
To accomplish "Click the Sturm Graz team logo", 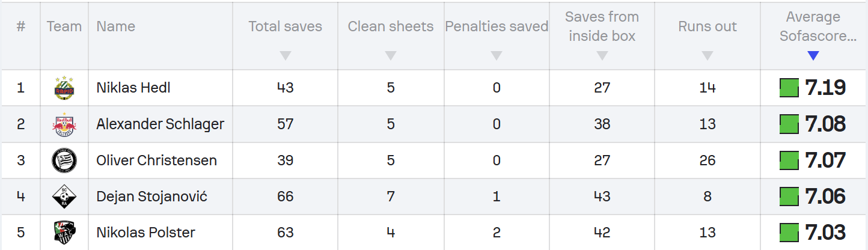I will coord(64,160).
